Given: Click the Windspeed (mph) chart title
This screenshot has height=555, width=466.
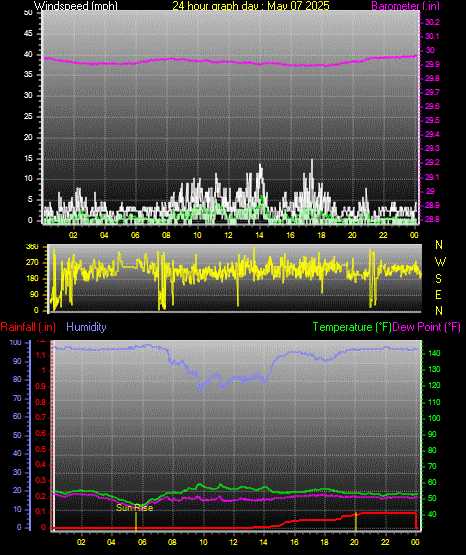Looking at the screenshot, I should pyautogui.click(x=75, y=6).
